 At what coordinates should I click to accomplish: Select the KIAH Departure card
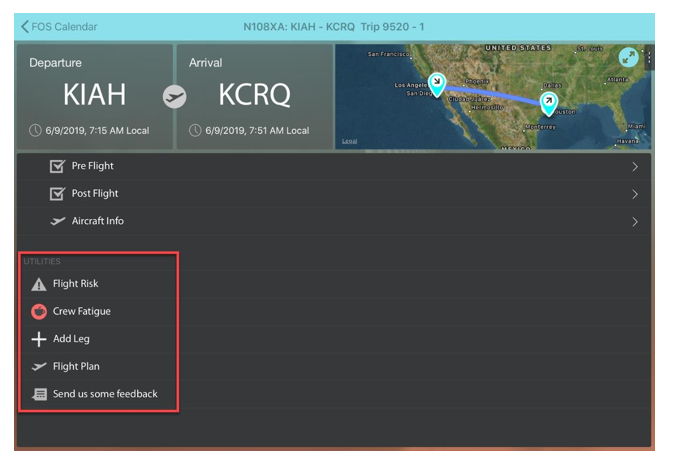[95, 96]
